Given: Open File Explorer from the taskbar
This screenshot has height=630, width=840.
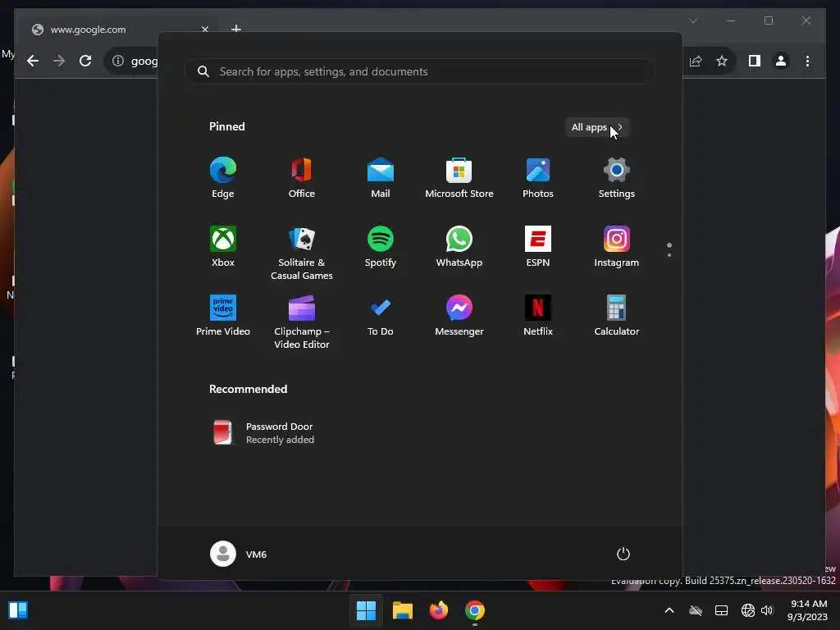Looking at the screenshot, I should [402, 610].
